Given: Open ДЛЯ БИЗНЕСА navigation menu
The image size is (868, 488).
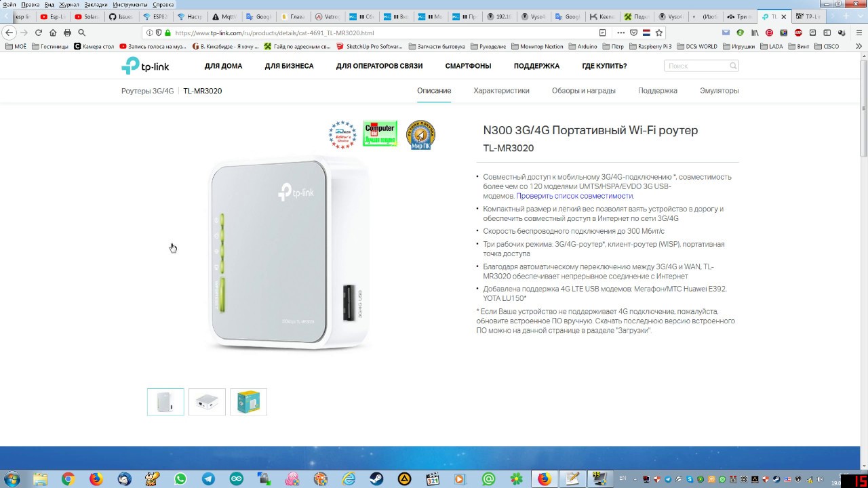Looking at the screenshot, I should [289, 66].
